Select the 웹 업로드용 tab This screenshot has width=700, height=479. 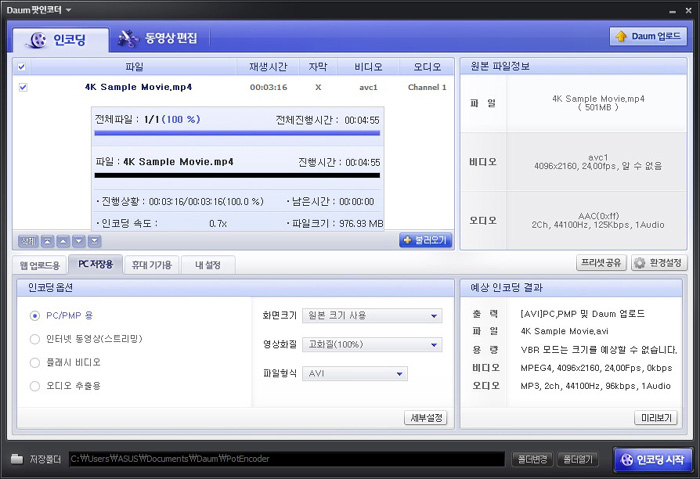point(40,265)
